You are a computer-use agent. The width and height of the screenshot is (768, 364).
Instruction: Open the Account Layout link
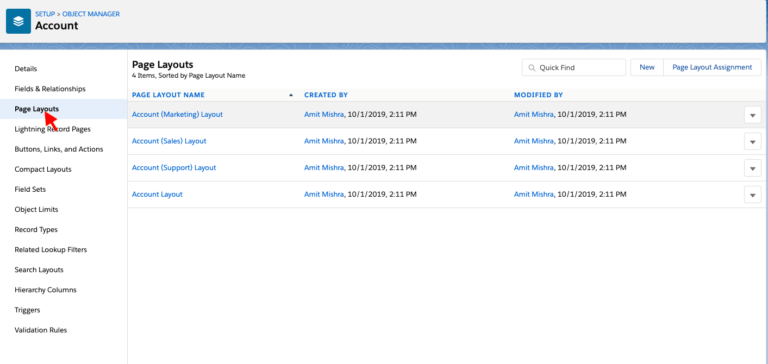[157, 194]
